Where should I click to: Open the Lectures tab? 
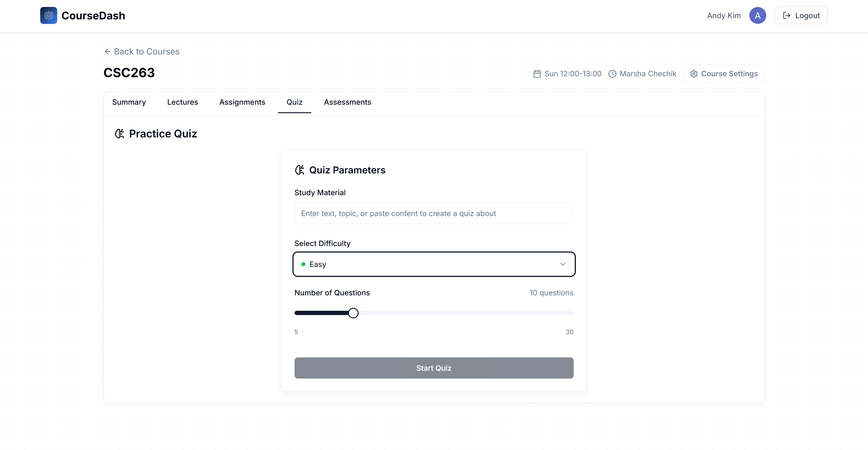(x=182, y=102)
